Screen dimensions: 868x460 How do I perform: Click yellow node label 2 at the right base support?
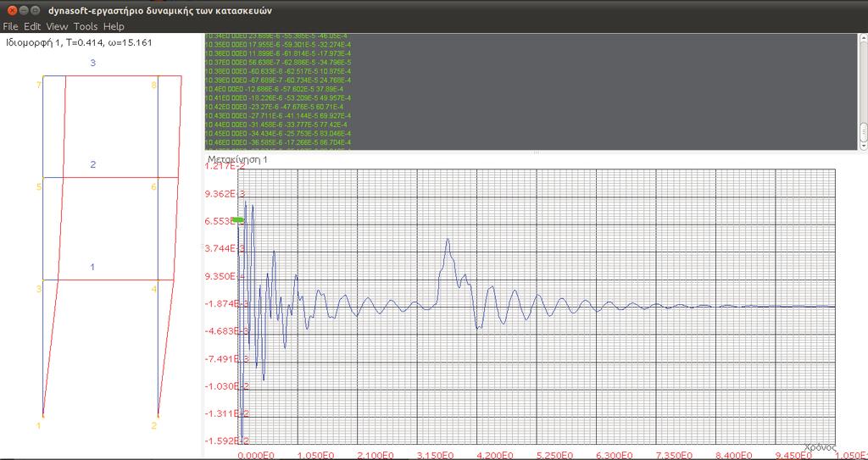click(x=154, y=425)
